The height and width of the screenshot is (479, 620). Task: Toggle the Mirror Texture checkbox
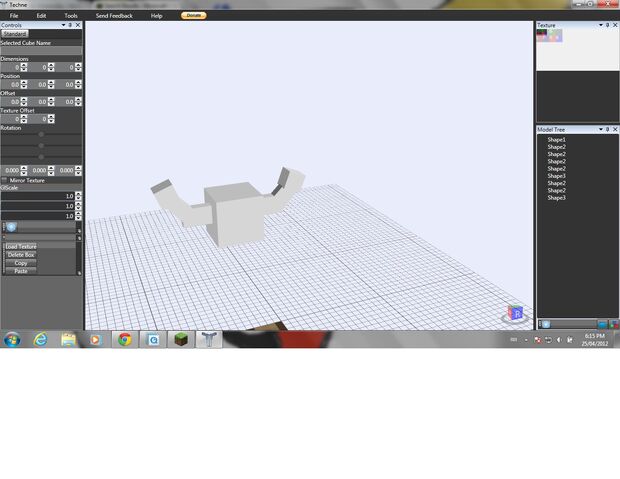(4, 180)
